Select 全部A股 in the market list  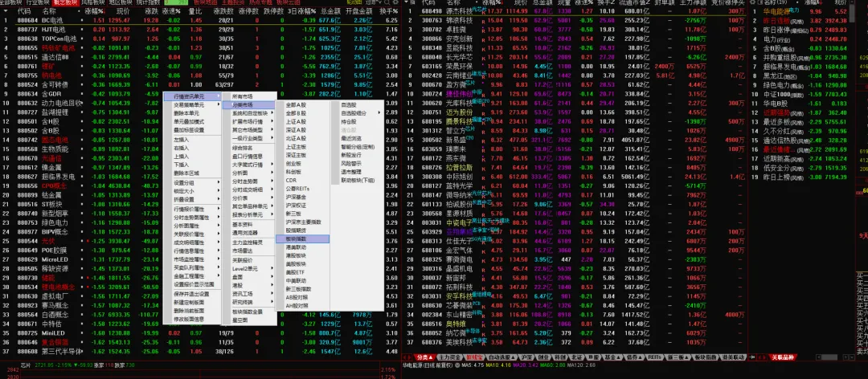(302, 104)
